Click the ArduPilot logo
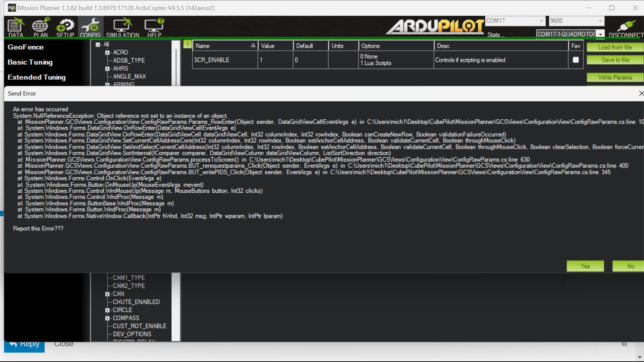The height and width of the screenshot is (362, 644). pos(434,26)
